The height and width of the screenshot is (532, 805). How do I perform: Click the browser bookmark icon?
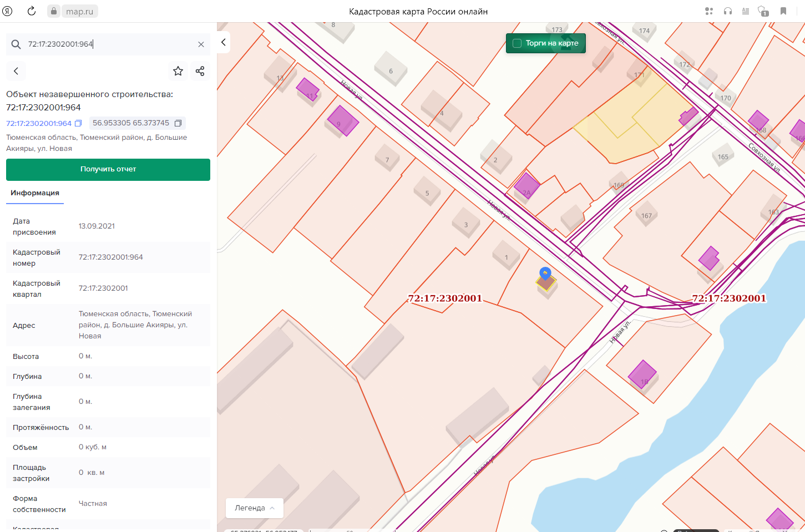pos(783,11)
